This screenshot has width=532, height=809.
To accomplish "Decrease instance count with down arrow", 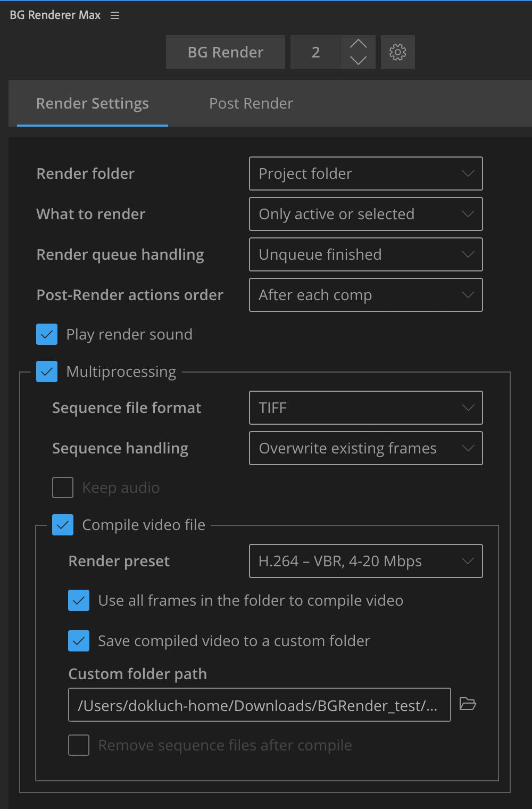I will (358, 61).
